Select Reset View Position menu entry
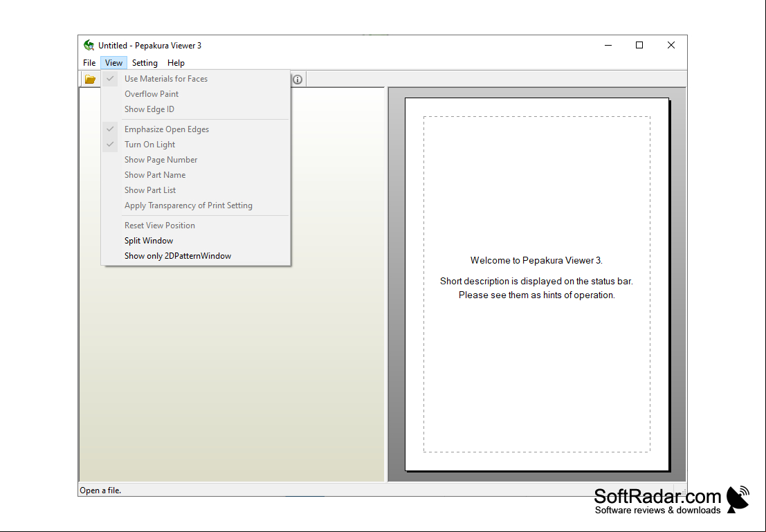The width and height of the screenshot is (766, 532). pyautogui.click(x=195, y=226)
